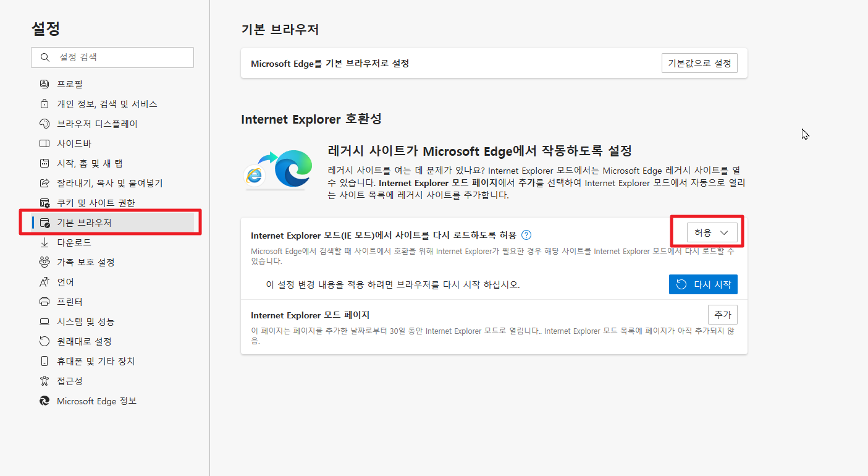Open the 허용 dropdown for IE mode

712,232
